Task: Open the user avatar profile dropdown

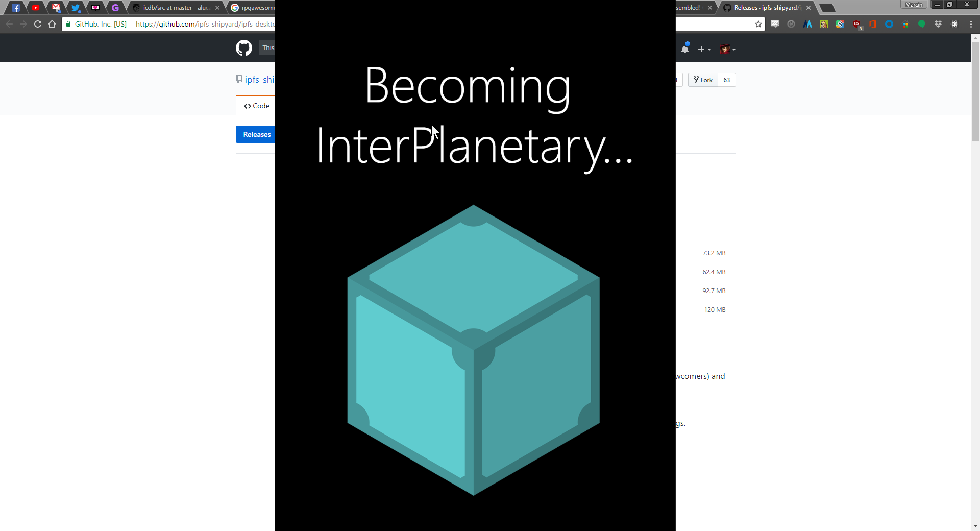Action: click(x=727, y=49)
